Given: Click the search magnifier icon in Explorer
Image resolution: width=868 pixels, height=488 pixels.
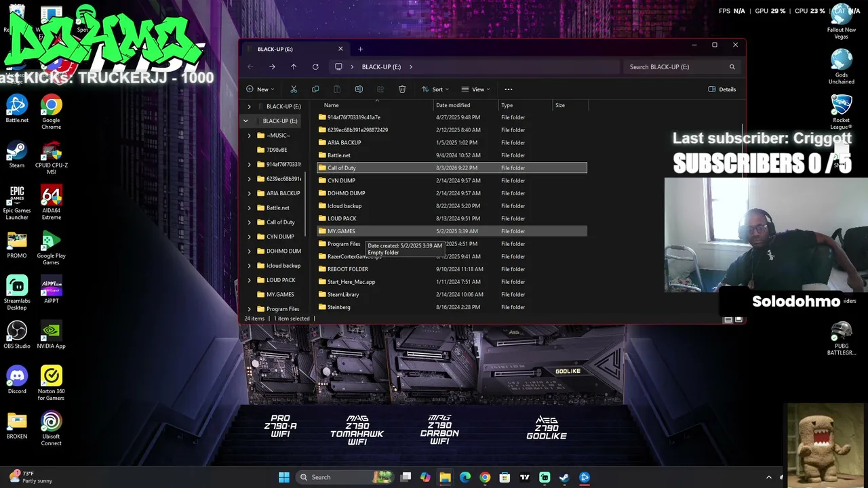Looking at the screenshot, I should pyautogui.click(x=732, y=66).
